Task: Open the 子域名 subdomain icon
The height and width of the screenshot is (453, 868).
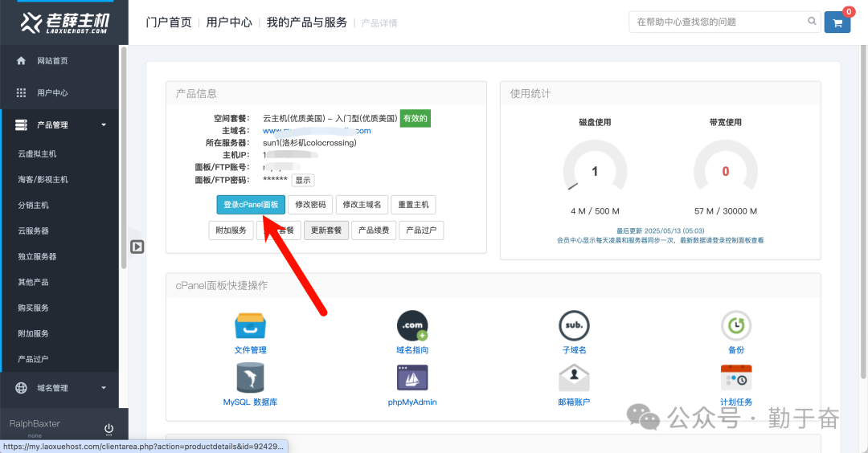Action: (x=574, y=326)
